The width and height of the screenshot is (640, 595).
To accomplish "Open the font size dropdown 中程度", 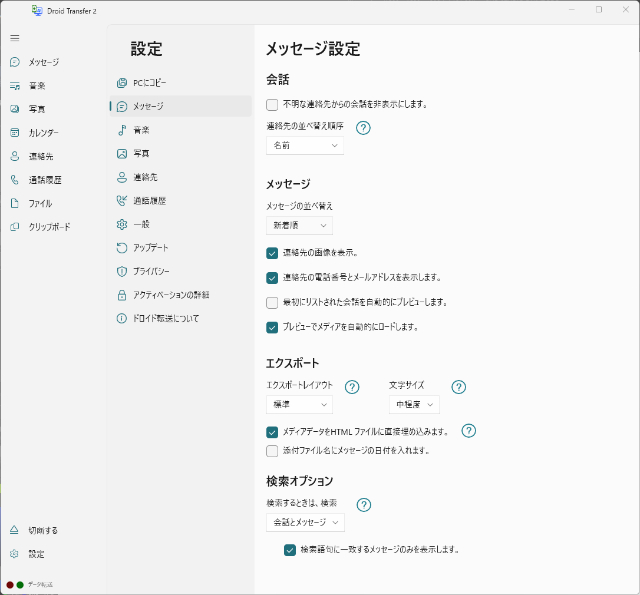I will (414, 404).
